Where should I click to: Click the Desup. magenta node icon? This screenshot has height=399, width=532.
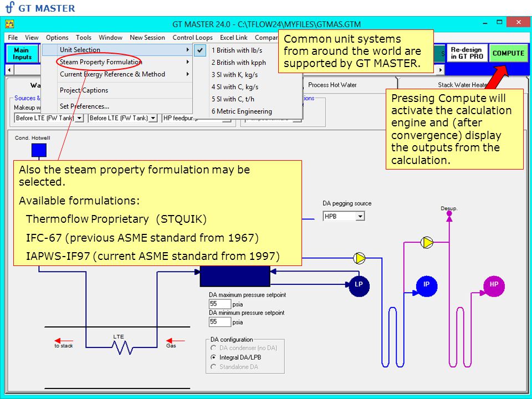(x=449, y=213)
